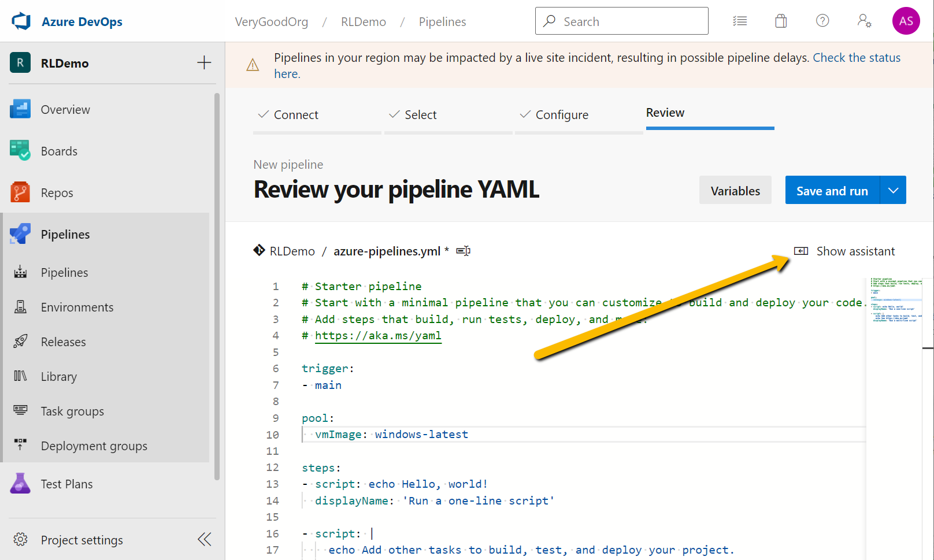Click Pipelines in the top breadcrumb
934x560 pixels.
442,22
